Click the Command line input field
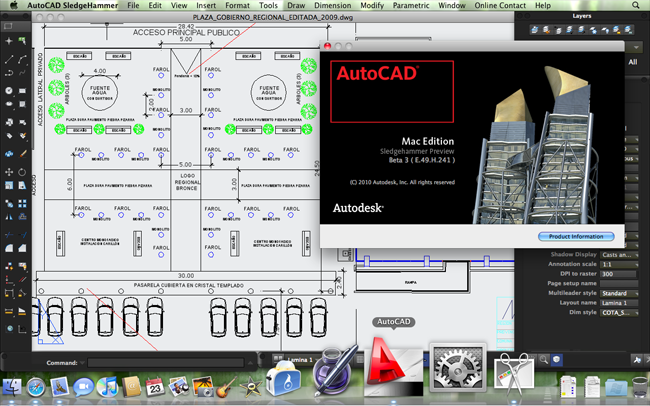Screen dimensions: 650x406 [x=166, y=363]
